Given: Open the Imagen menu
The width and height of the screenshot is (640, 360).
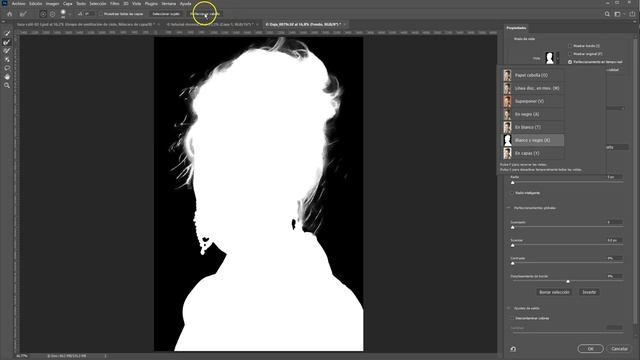Looking at the screenshot, I should pyautogui.click(x=52, y=4).
